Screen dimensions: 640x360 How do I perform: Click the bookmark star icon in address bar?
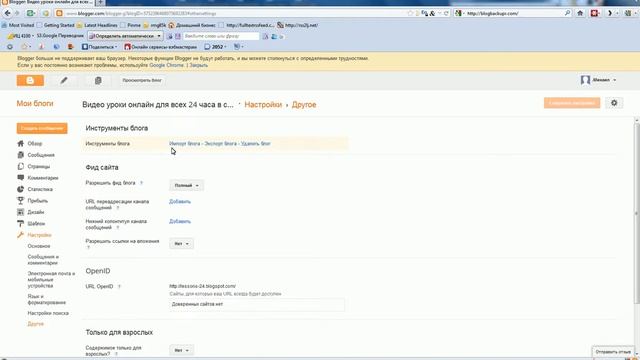(x=410, y=13)
